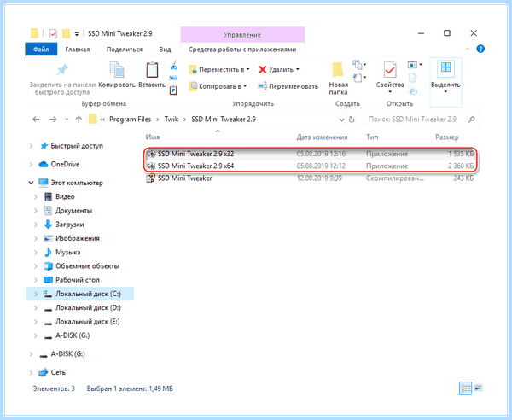Screen dimensions: 512x420
Task: Click the Pin to Quick Access icon
Action: pyautogui.click(x=62, y=69)
